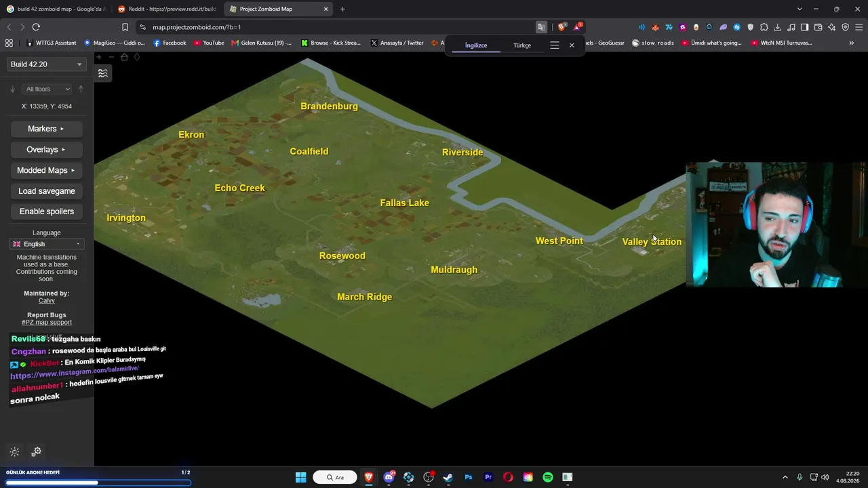Image resolution: width=868 pixels, height=488 pixels.
Task: Open the browser main hamburger menu
Action: pyautogui.click(x=859, y=27)
